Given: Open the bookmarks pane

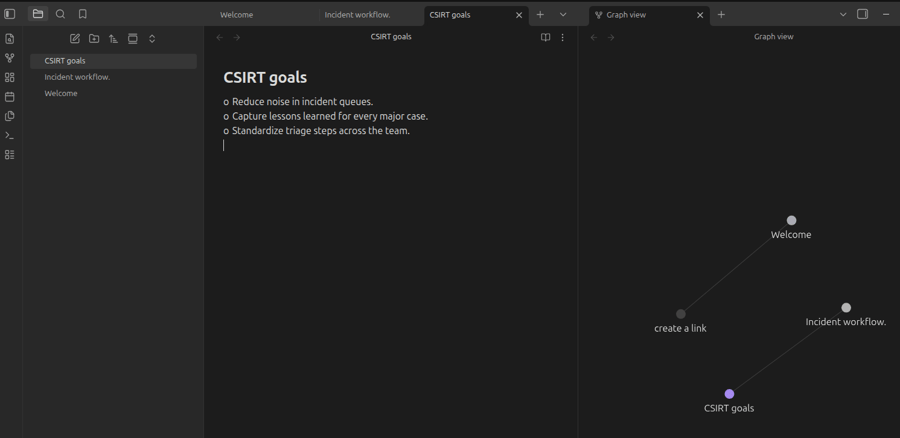Looking at the screenshot, I should click(83, 14).
